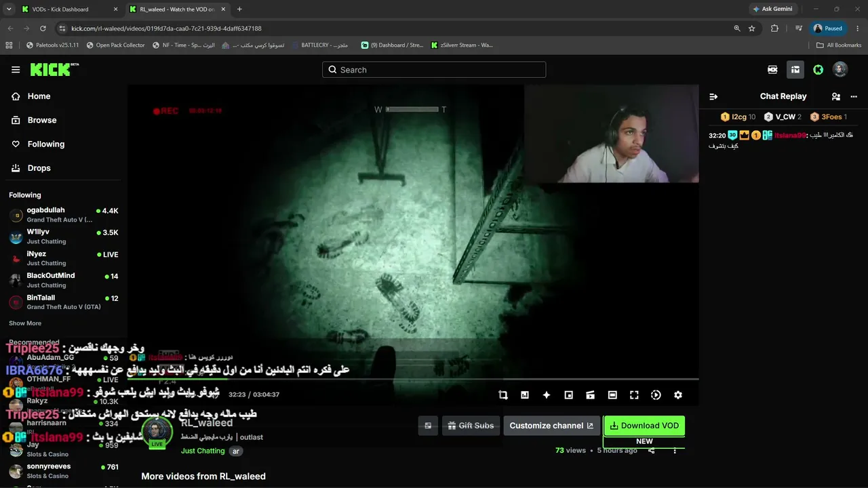Open All Bookmarks folder

(x=839, y=45)
